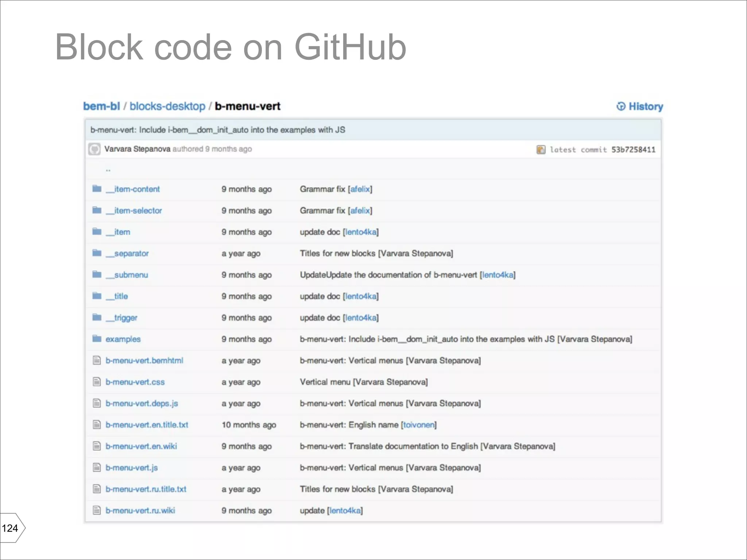Image resolution: width=747 pixels, height=560 pixels.
Task: Open lento4ka link in ru.wiki row
Action: (x=345, y=511)
